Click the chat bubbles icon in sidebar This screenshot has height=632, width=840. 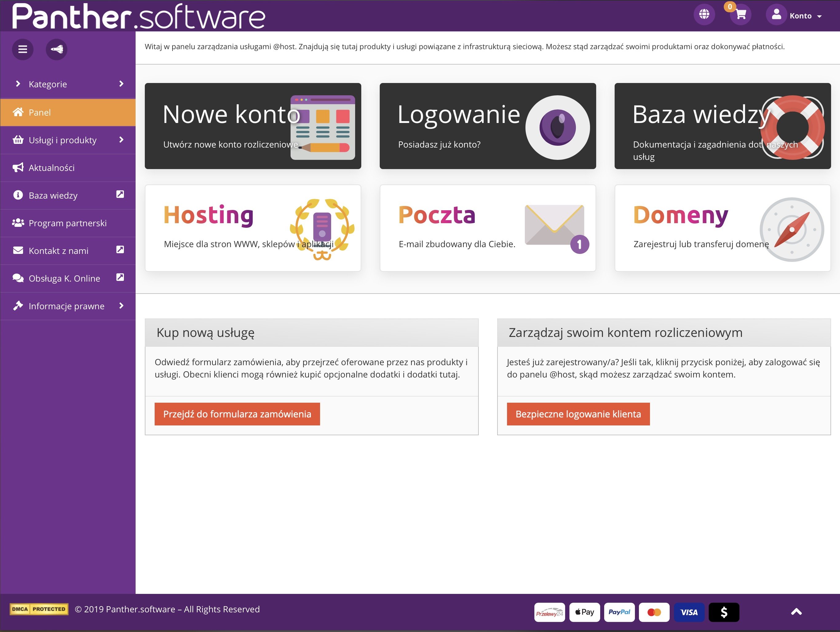(x=18, y=278)
